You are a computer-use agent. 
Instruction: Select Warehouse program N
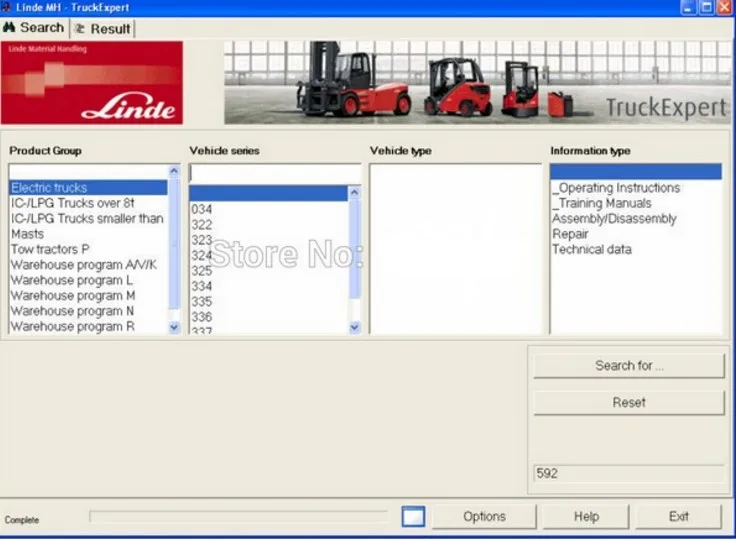88,311
